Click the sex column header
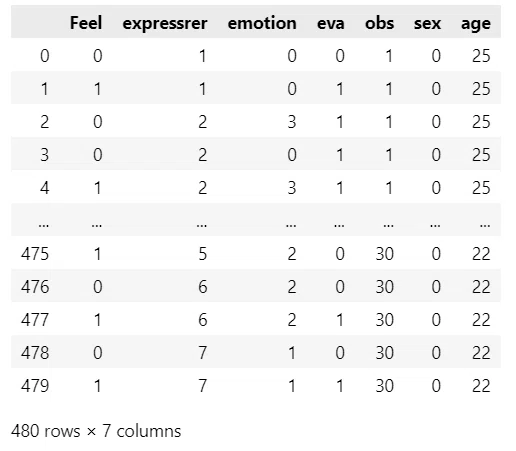Image resolution: width=516 pixels, height=451 pixels. click(x=427, y=23)
